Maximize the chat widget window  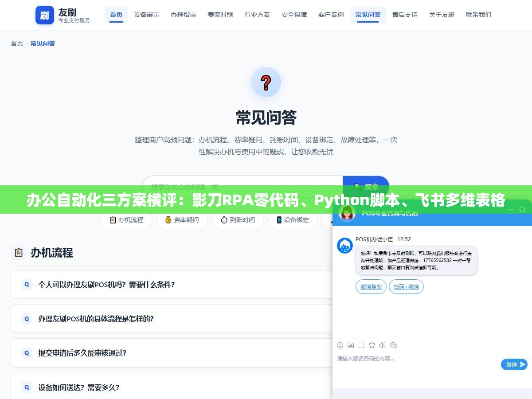click(x=522, y=209)
